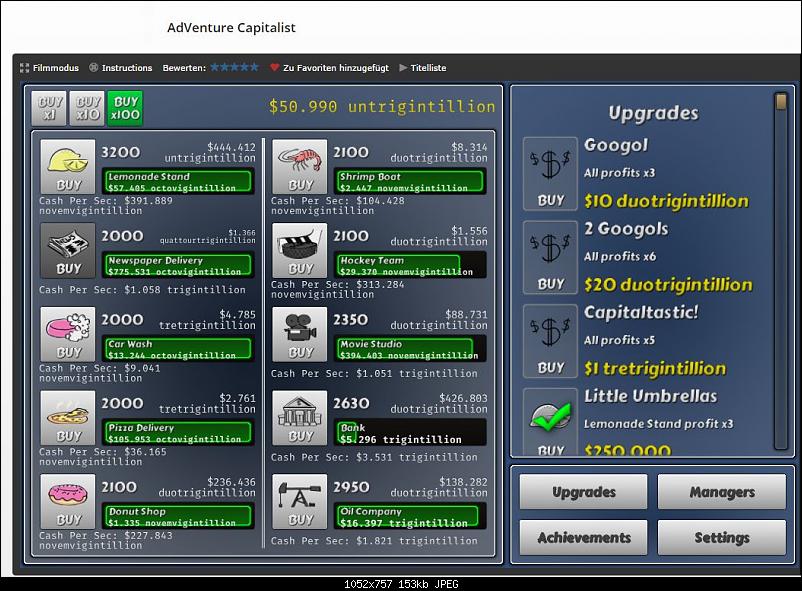Click the Shrimp Boat business icon

pos(298,163)
